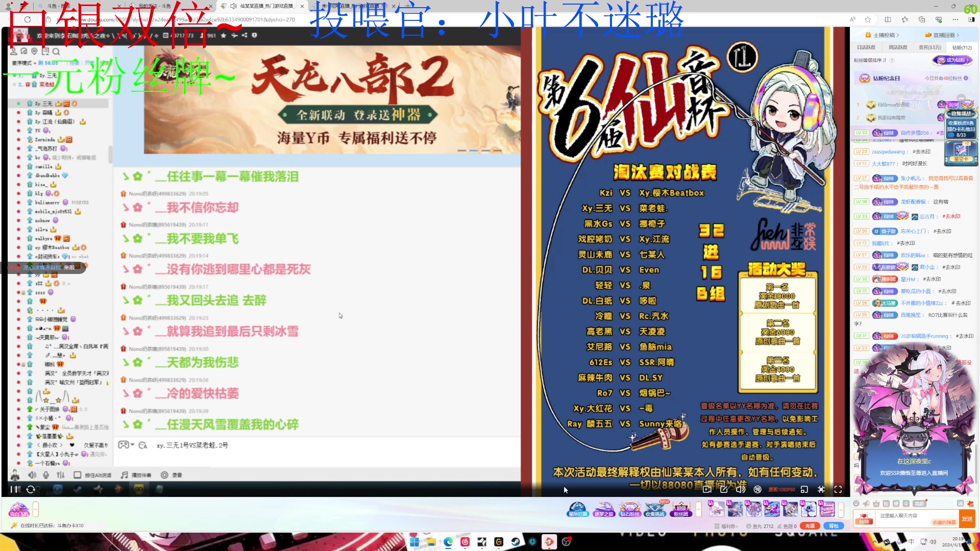Enter fullscreen mode in video player
The image size is (980, 551).
[838, 489]
